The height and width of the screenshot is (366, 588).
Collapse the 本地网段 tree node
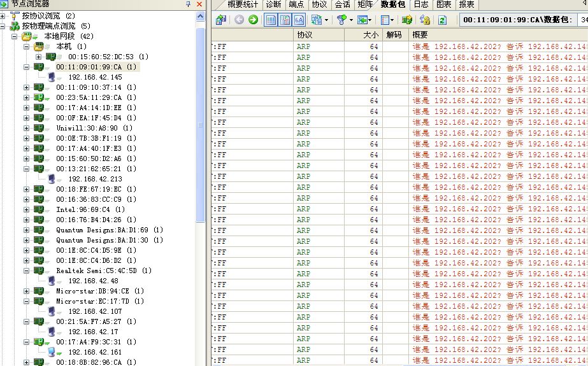coord(15,36)
